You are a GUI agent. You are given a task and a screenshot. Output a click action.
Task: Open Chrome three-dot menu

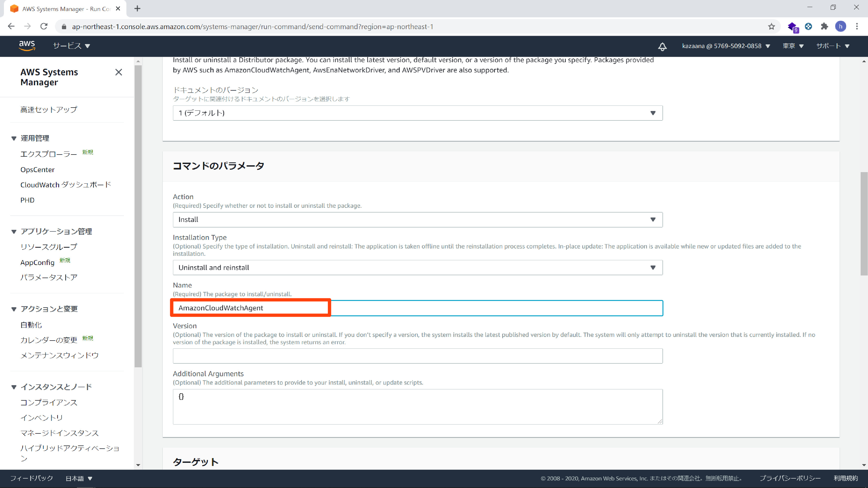[x=857, y=26]
